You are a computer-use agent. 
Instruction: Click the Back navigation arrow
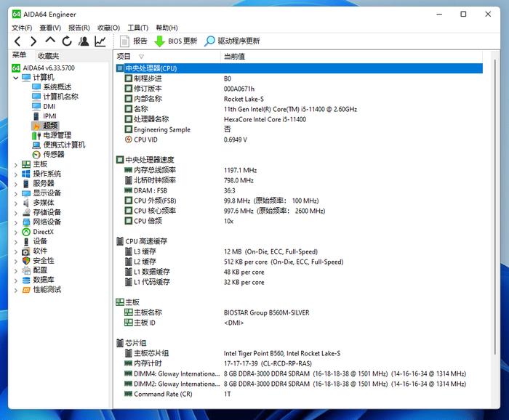click(17, 41)
